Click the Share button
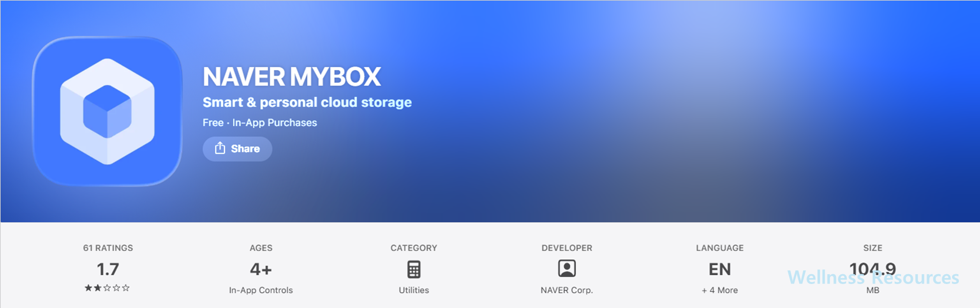 tap(237, 149)
